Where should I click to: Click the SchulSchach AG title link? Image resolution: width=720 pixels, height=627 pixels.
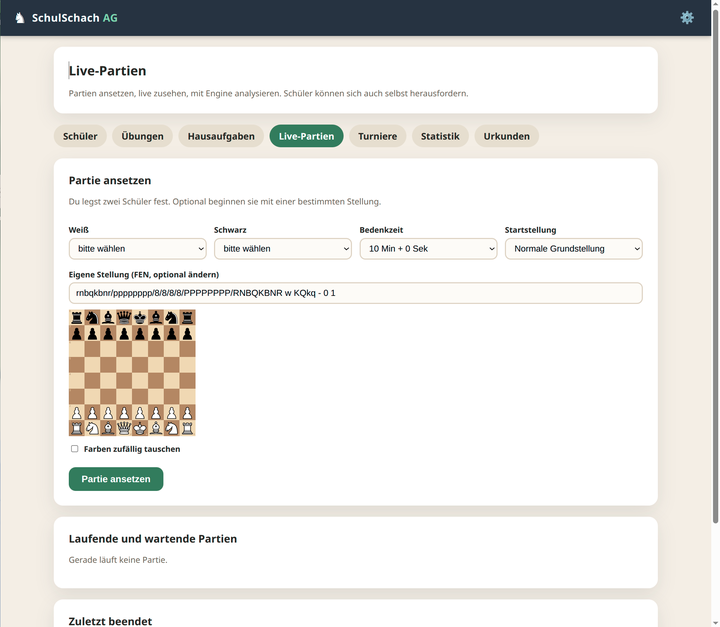[x=74, y=18]
